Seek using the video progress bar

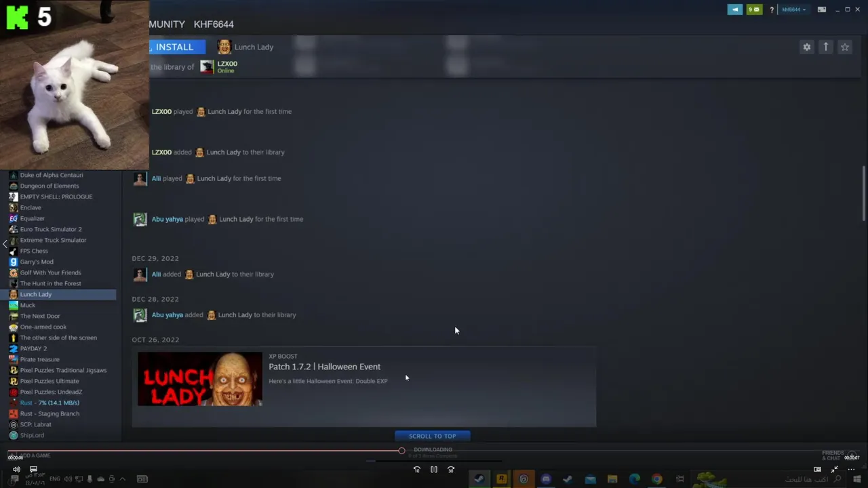point(434,451)
